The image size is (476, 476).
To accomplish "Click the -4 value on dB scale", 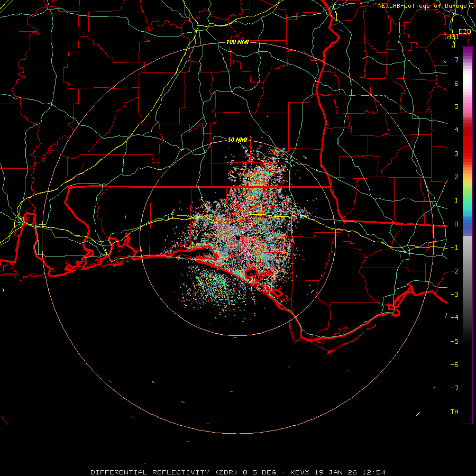I will [454, 317].
